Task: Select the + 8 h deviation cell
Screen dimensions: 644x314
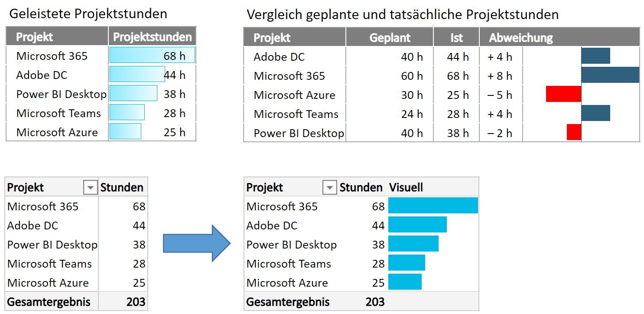Action: (500, 76)
